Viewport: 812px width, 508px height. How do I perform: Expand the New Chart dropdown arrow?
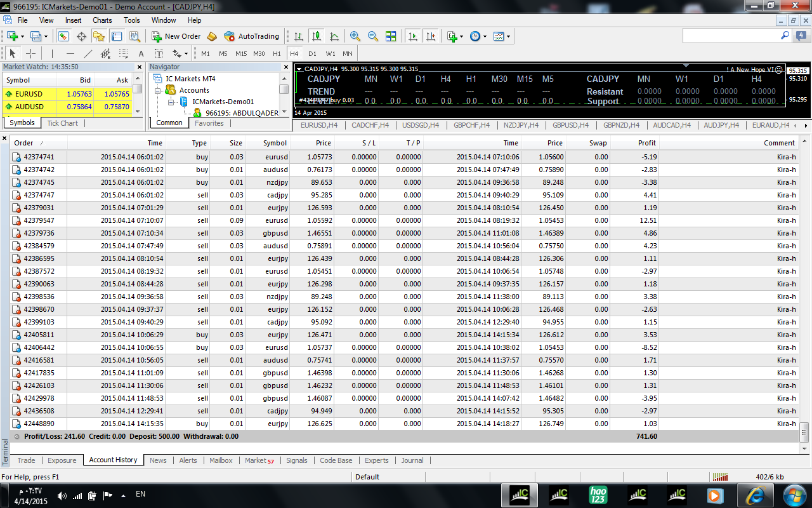click(x=22, y=36)
